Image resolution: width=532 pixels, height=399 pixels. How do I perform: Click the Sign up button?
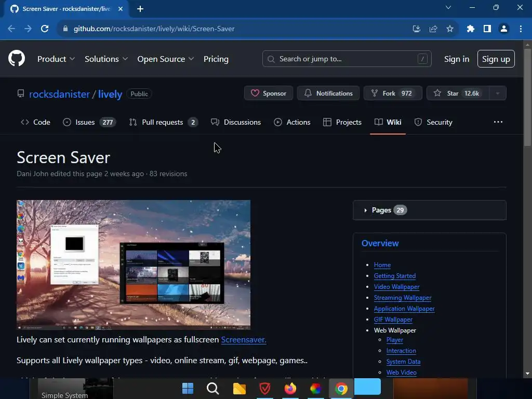(496, 59)
